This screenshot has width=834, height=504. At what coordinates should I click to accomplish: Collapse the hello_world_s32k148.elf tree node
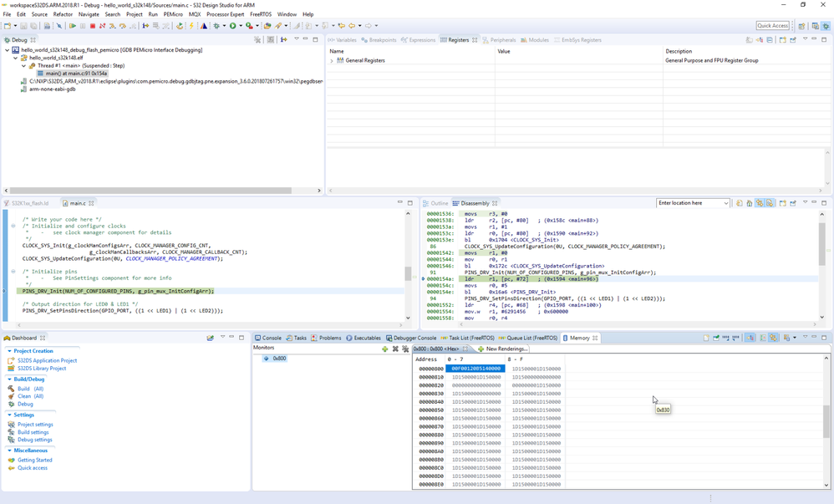pos(15,58)
